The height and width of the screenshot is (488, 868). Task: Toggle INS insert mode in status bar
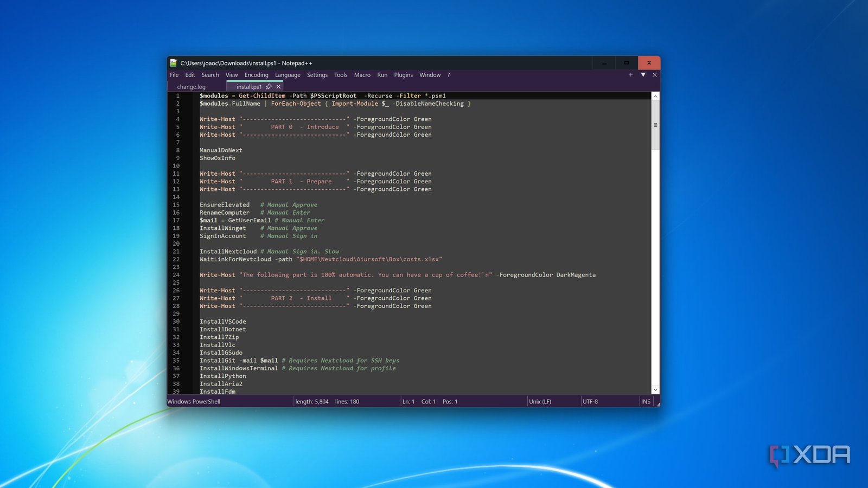pyautogui.click(x=646, y=402)
